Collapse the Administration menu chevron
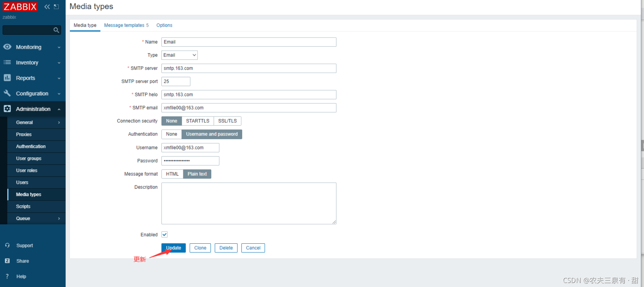644x287 pixels. click(x=59, y=109)
